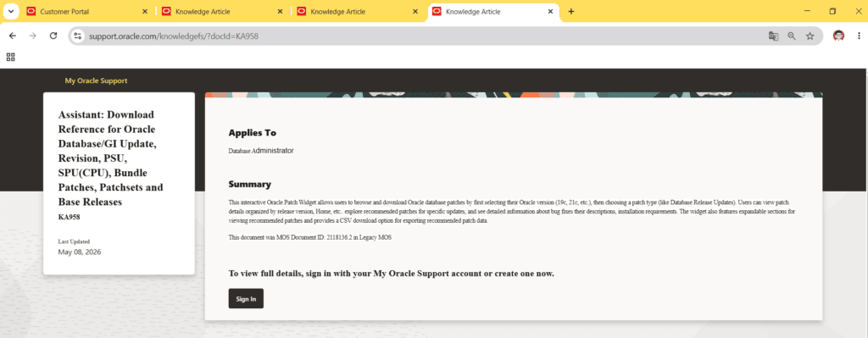The height and width of the screenshot is (338, 868).
Task: Open the zoom magnifier control
Action: 792,36
